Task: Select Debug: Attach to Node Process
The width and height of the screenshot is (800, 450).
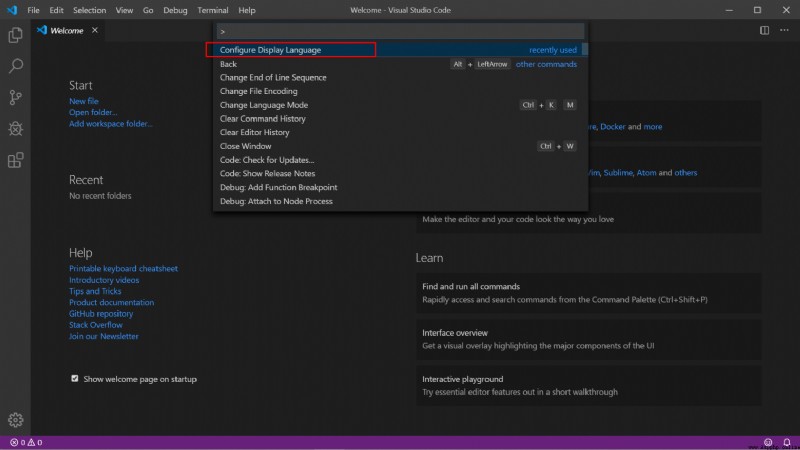Action: pyautogui.click(x=401, y=201)
